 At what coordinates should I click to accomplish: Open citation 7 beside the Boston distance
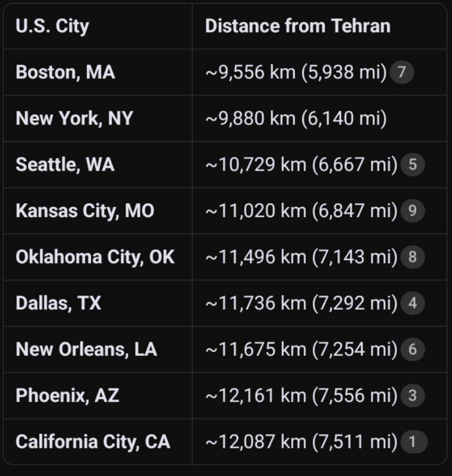click(401, 72)
